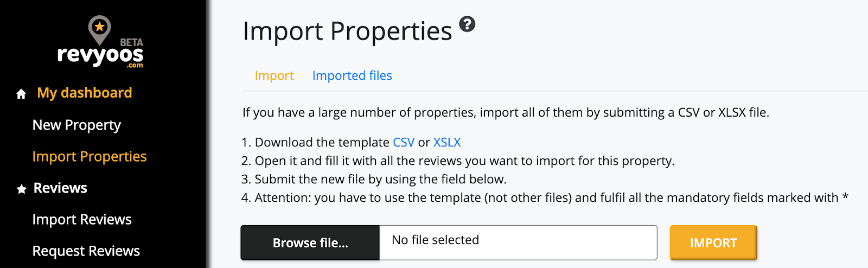Switch to the Import tab
Image resolution: width=868 pixels, height=268 pixels.
(x=274, y=75)
